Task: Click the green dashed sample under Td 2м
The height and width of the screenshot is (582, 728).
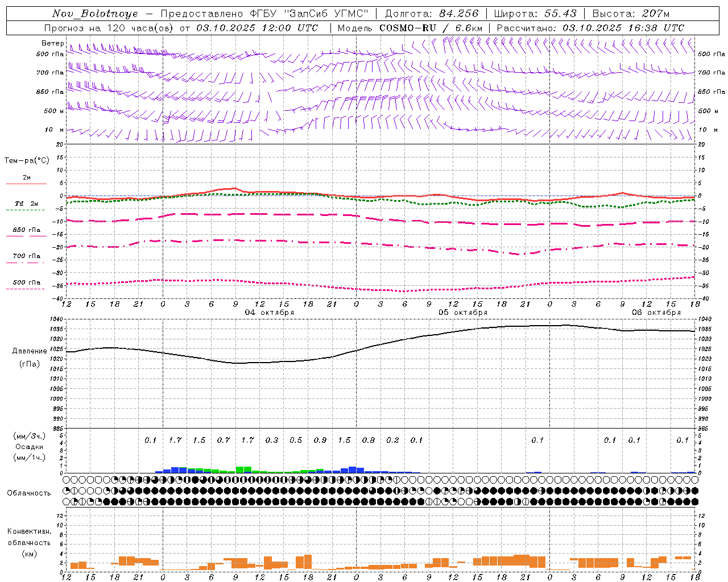Action: click(25, 210)
